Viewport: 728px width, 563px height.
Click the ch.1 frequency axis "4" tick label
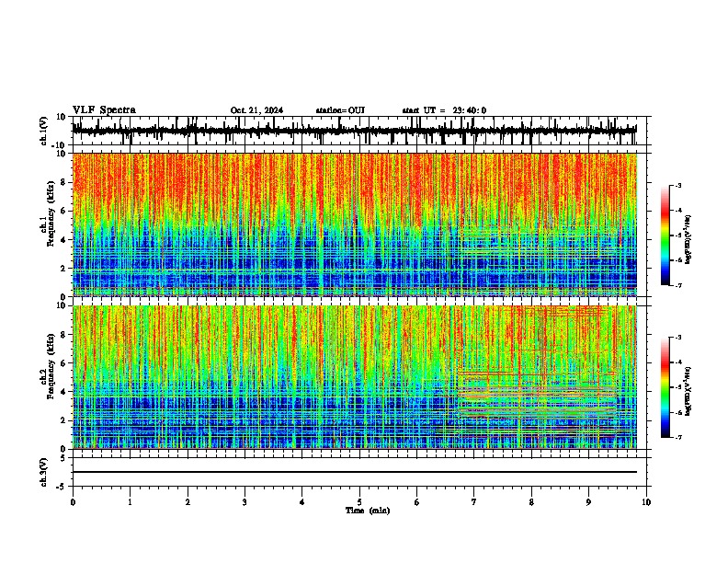pos(64,240)
